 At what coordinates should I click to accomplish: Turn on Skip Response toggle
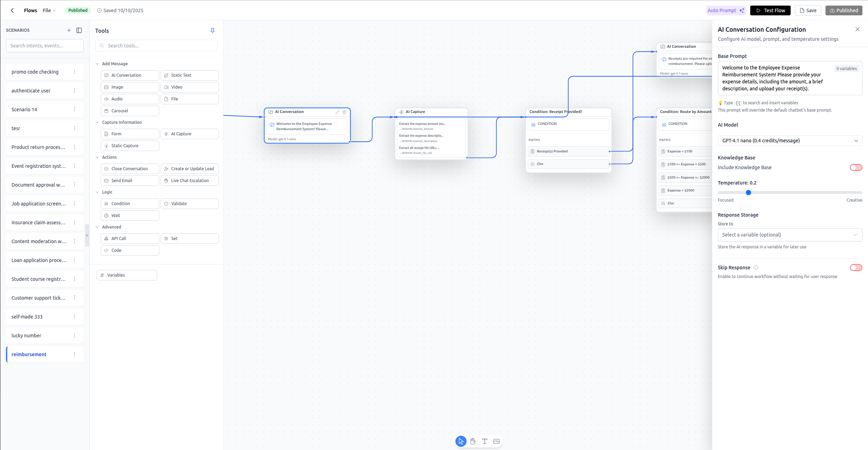pyautogui.click(x=855, y=268)
